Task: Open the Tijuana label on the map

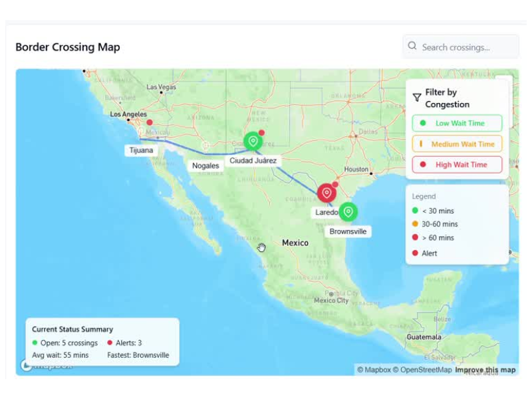Action: (141, 150)
